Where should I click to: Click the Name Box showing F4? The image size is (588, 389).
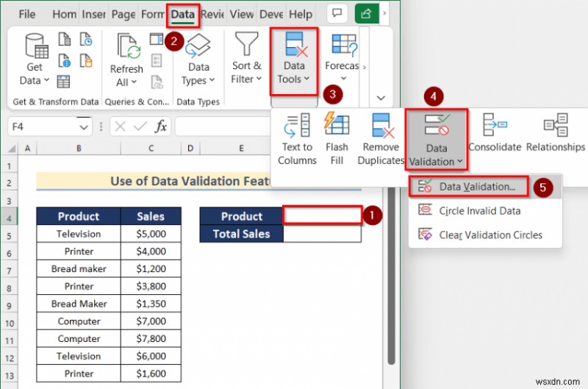(43, 126)
